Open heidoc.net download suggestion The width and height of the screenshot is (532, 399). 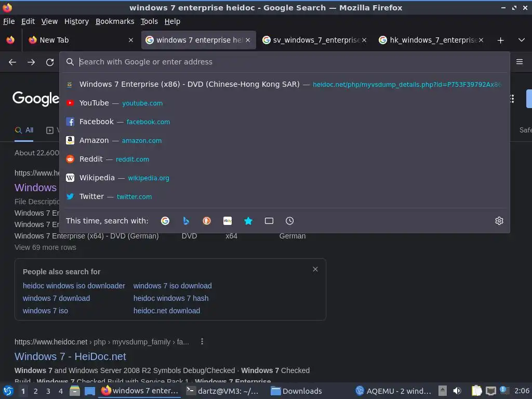(x=167, y=311)
